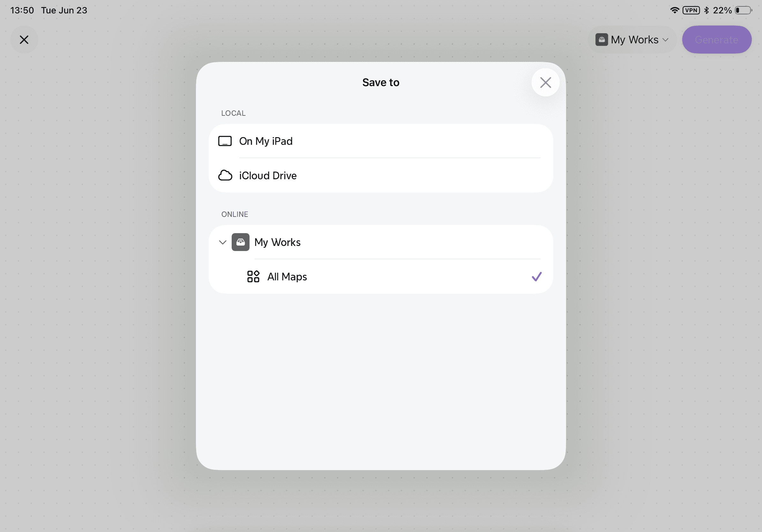Click the LOCAL section header
The height and width of the screenshot is (532, 762).
pos(233,113)
